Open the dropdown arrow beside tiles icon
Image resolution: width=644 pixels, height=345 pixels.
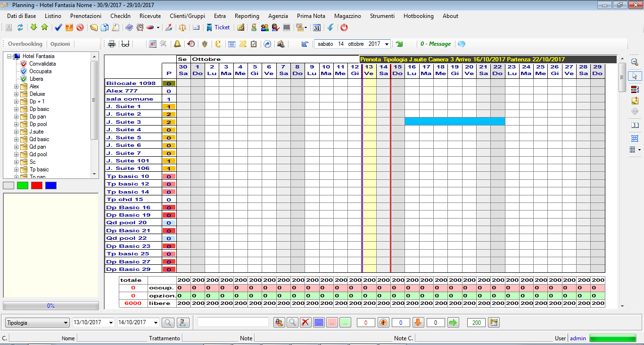[x=640, y=150]
